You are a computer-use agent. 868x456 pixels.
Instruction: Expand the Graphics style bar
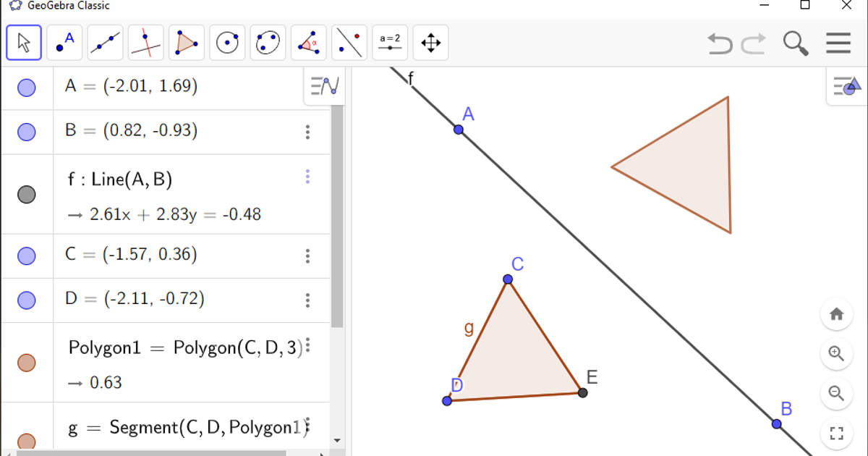coord(847,86)
